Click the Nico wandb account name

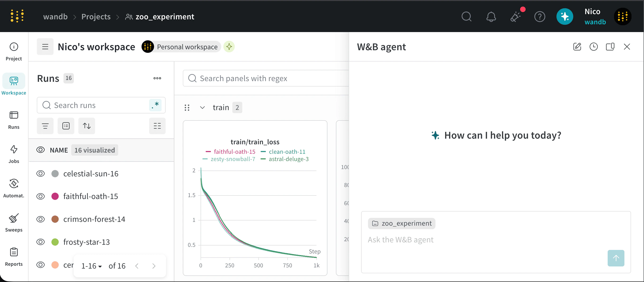point(595,17)
